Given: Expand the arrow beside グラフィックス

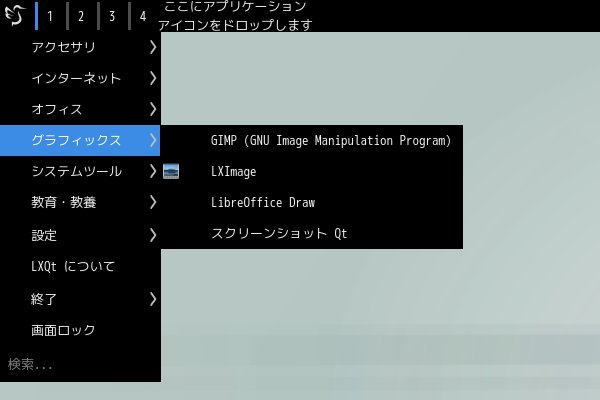Looking at the screenshot, I should (x=153, y=140).
